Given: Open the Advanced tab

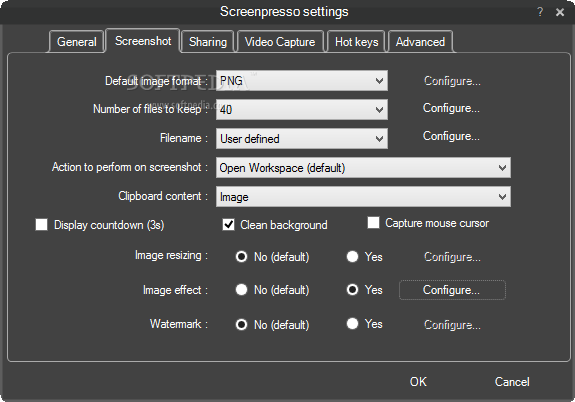Looking at the screenshot, I should [x=420, y=42].
